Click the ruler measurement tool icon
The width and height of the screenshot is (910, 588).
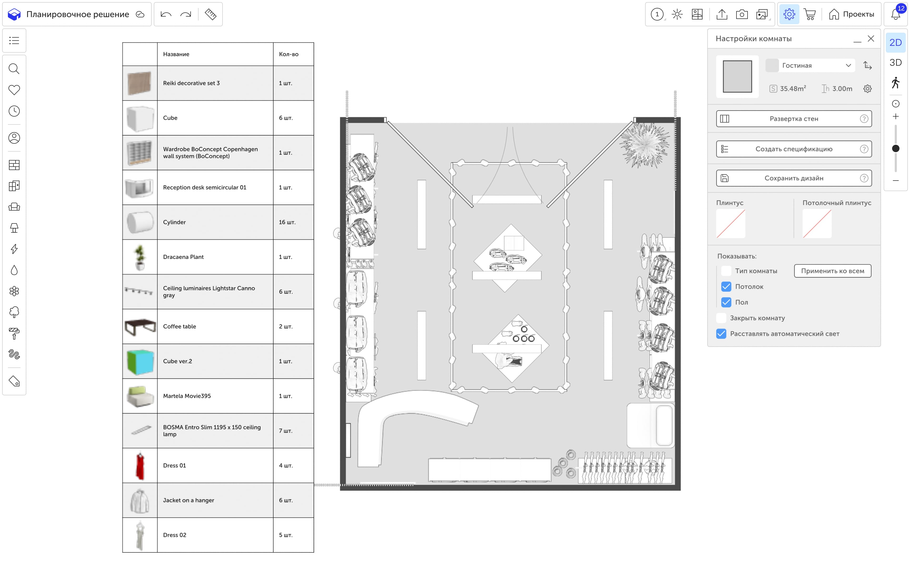point(210,14)
